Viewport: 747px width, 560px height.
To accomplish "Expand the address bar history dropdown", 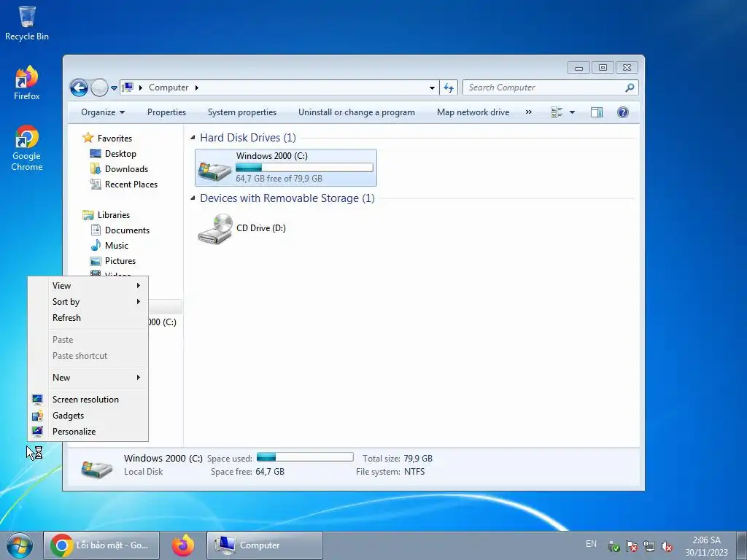I will [432, 88].
